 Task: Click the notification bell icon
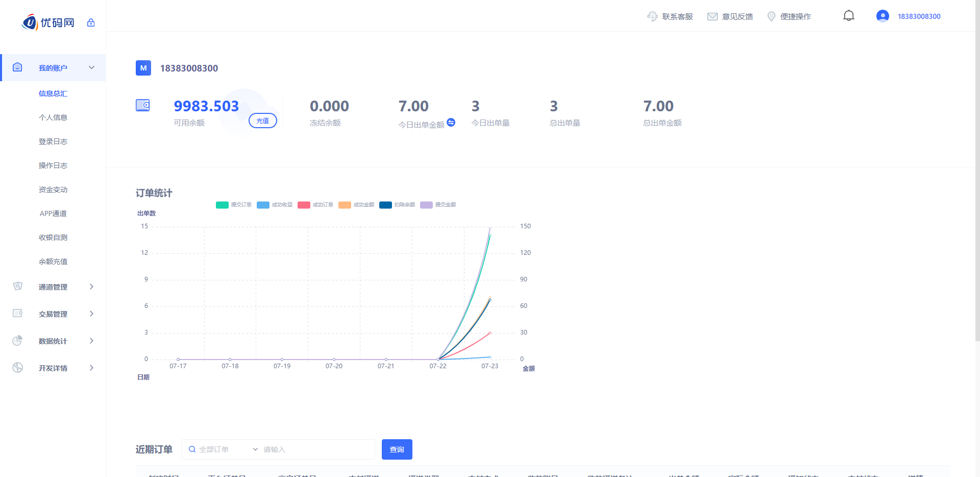[x=848, y=16]
